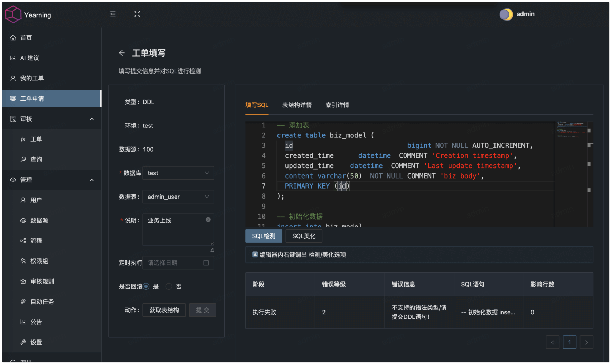Switch to the 索引详情 tab

click(x=337, y=105)
